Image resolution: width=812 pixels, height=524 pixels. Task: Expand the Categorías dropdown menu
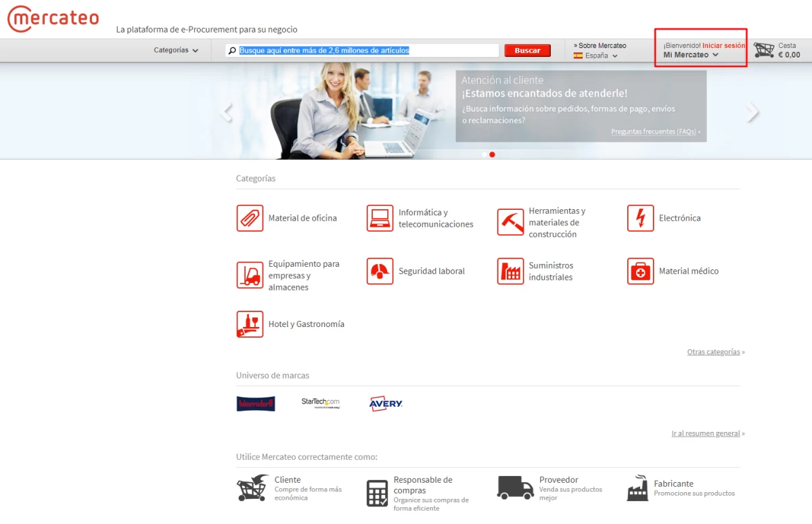pos(176,50)
